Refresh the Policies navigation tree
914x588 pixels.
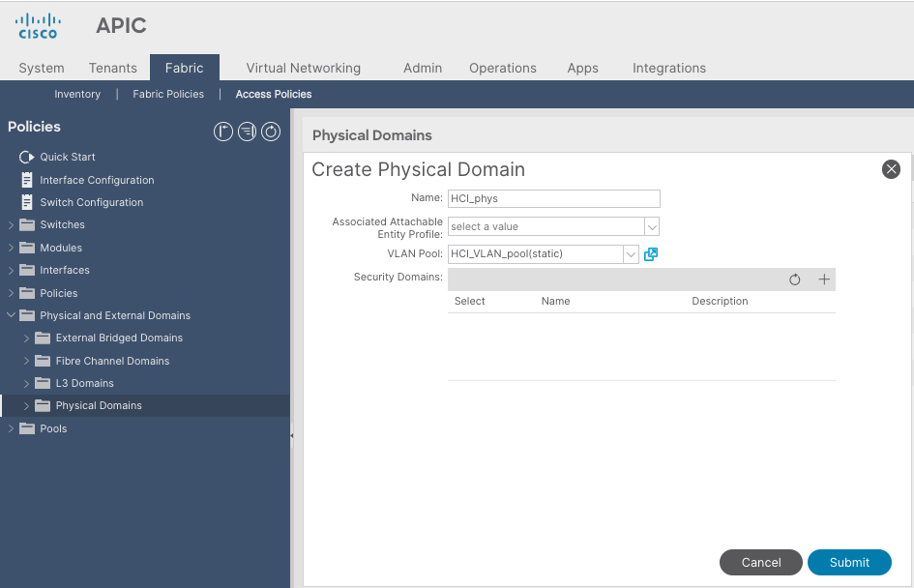271,132
